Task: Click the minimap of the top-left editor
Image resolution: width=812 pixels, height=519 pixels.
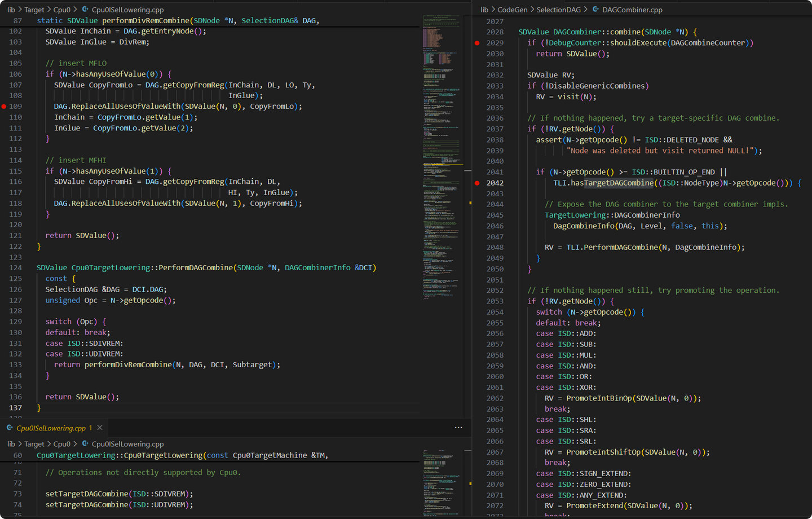Action: 442,158
